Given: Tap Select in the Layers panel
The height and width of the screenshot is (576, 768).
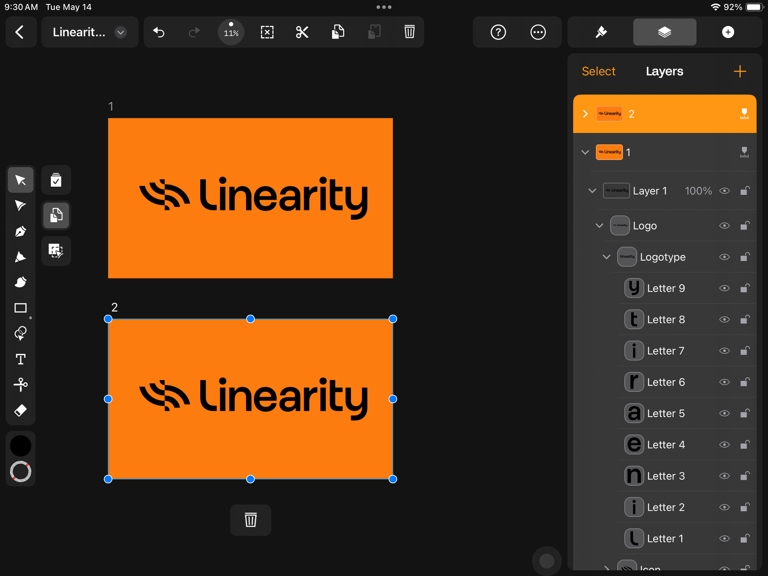Looking at the screenshot, I should [599, 72].
